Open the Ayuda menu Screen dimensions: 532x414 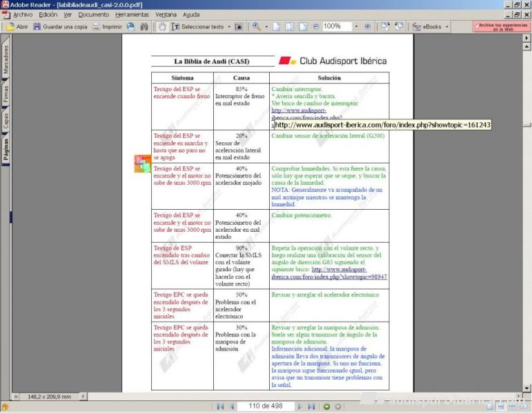click(x=191, y=14)
